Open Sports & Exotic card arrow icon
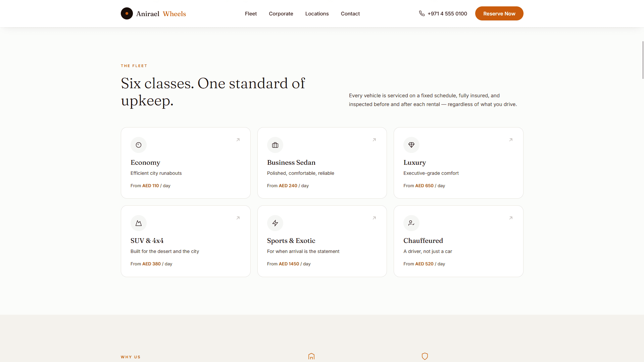The width and height of the screenshot is (644, 362). pos(374,218)
